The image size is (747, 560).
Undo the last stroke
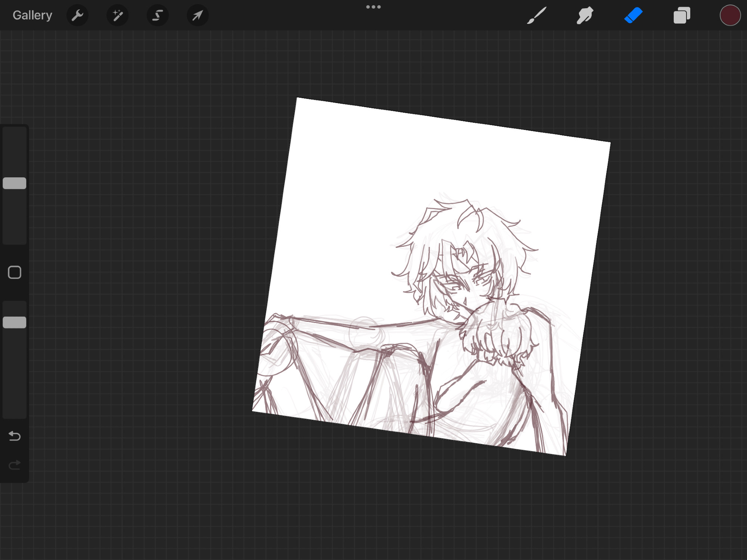tap(15, 436)
